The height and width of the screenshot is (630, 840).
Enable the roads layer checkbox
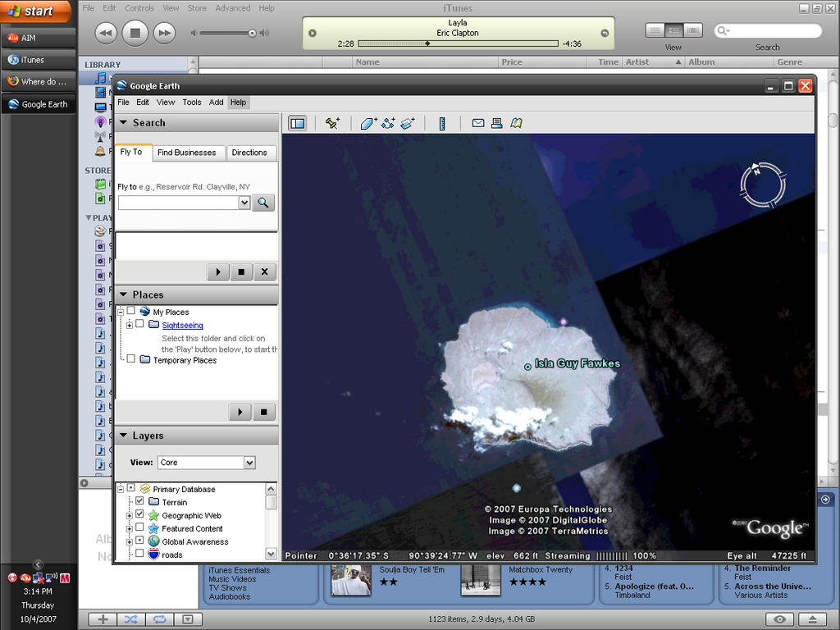click(x=139, y=554)
